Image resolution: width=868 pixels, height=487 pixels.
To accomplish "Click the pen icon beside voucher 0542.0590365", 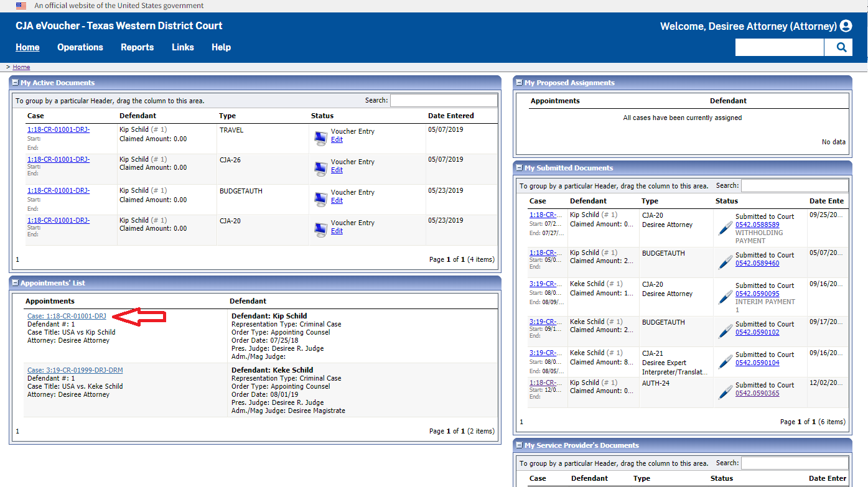I will pos(725,392).
